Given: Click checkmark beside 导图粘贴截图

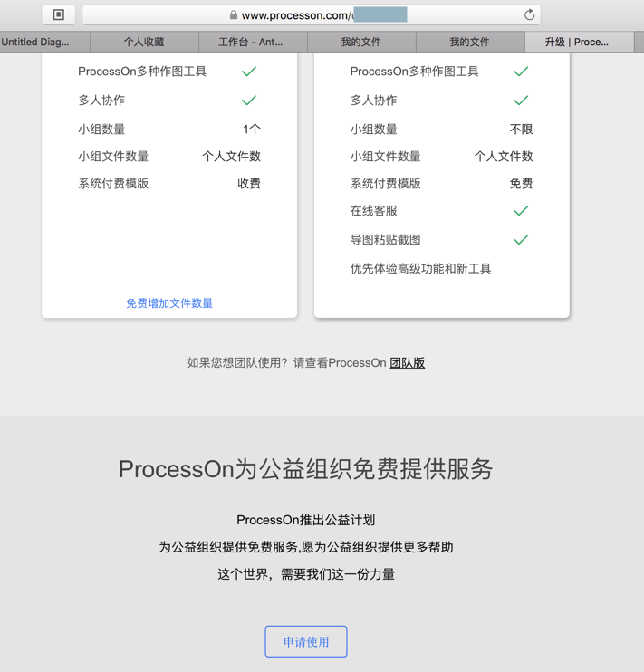Looking at the screenshot, I should tap(521, 240).
